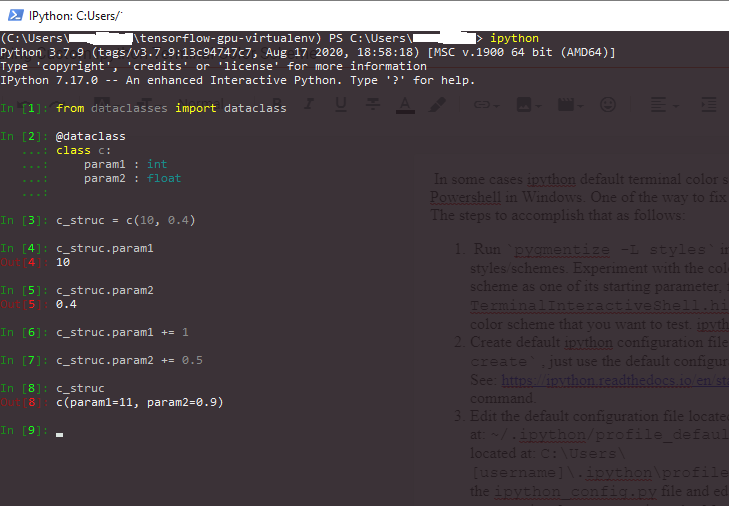
Task: Click the 'IPython: C:Users/' window title
Action: point(75,16)
